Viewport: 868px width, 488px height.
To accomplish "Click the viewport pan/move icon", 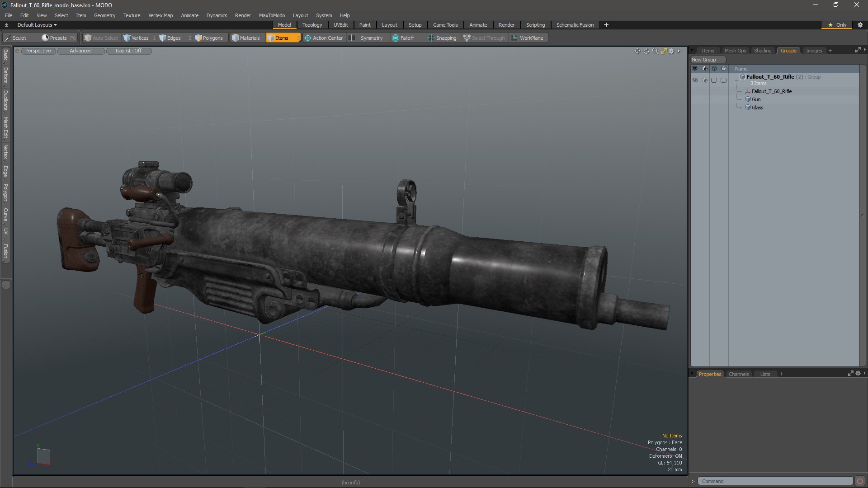I will coord(637,51).
